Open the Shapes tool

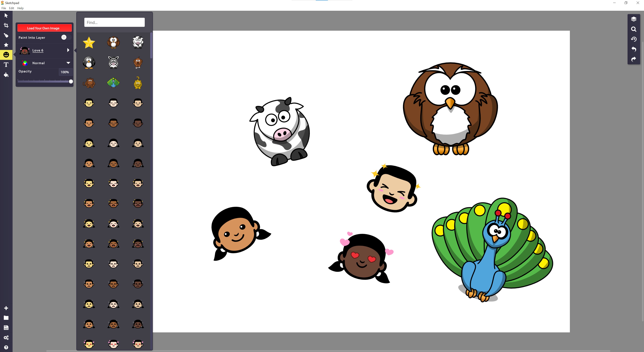6,45
